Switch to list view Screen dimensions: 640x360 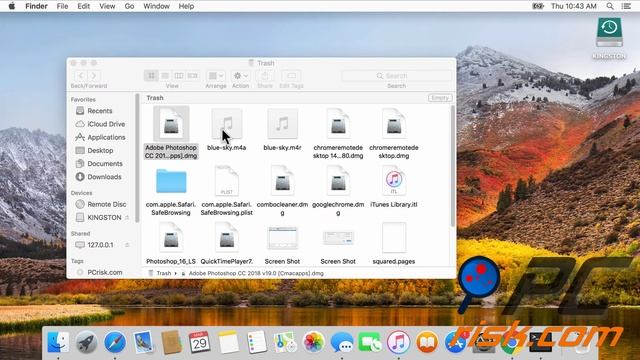[x=165, y=76]
